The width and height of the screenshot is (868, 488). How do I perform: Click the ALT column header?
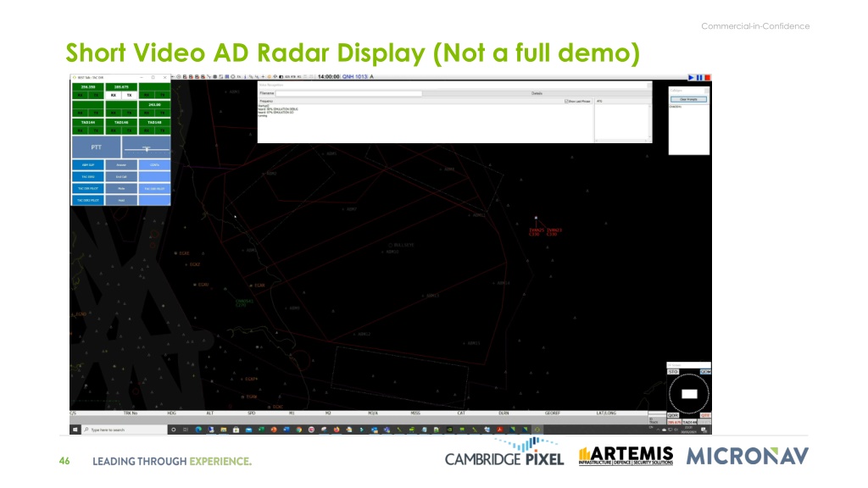[x=210, y=413]
